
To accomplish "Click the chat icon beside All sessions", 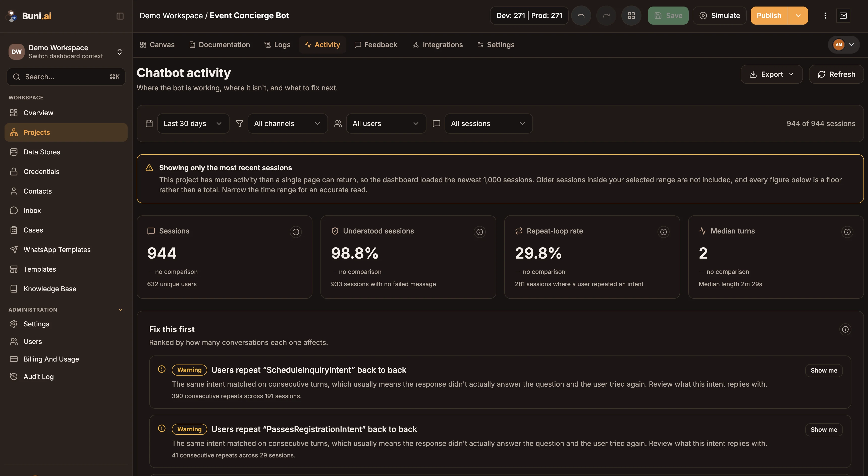I will [436, 124].
